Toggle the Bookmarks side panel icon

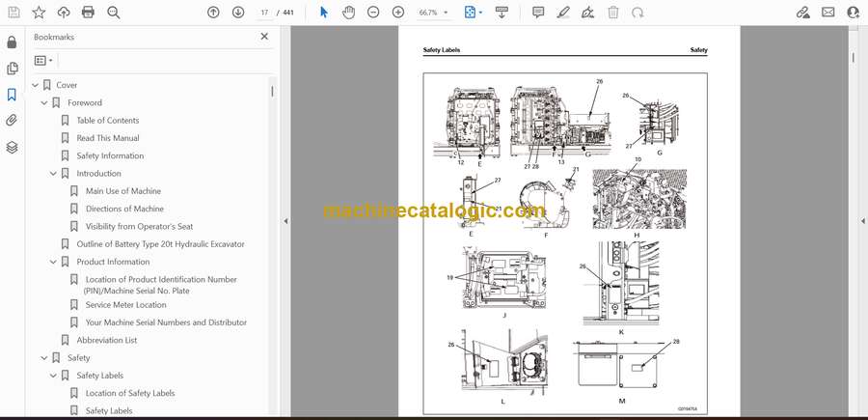tap(13, 95)
